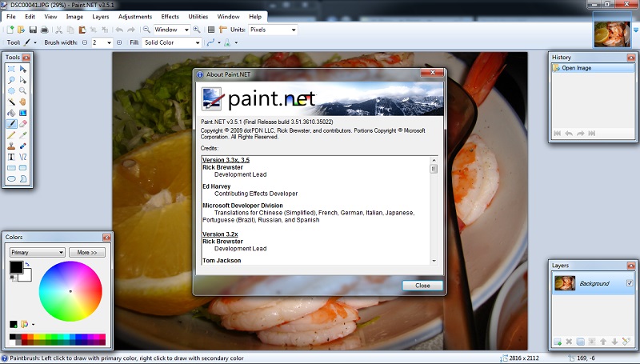Select the Magic Wand tool
The width and height of the screenshot is (640, 364).
pyautogui.click(x=11, y=102)
